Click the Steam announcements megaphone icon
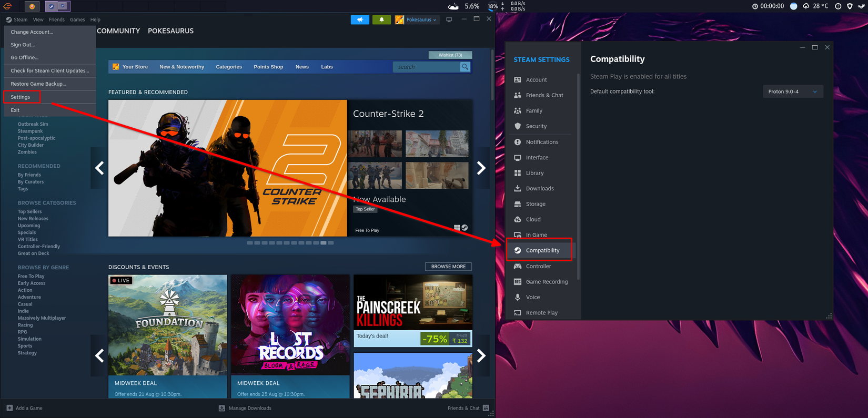 (x=360, y=19)
